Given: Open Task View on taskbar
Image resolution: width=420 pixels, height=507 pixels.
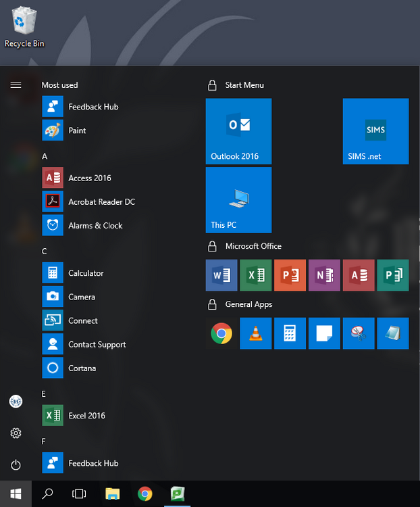Looking at the screenshot, I should [79, 493].
